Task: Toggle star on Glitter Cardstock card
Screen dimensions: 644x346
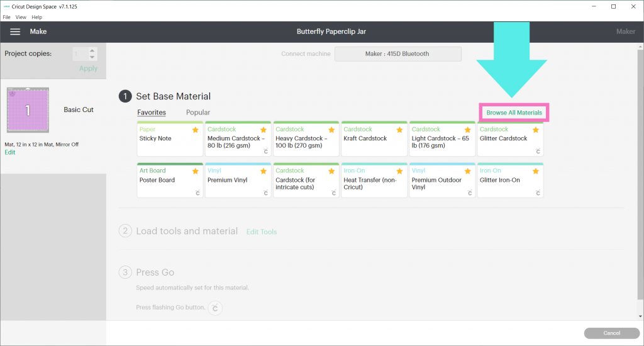Action: point(536,130)
